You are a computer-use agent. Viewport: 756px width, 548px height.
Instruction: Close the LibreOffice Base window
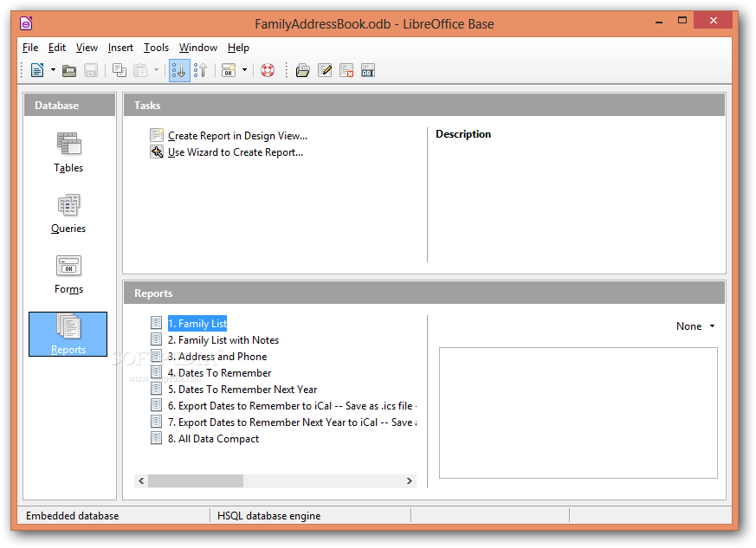point(713,20)
